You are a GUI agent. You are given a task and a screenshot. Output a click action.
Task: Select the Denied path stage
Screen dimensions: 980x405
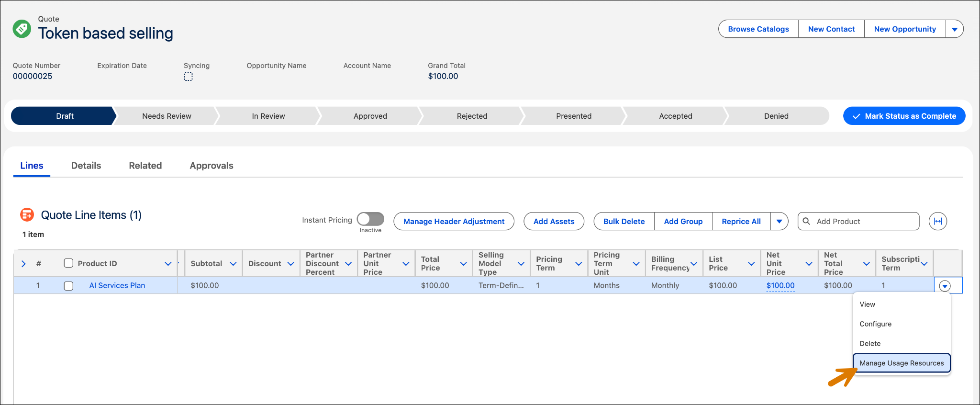click(776, 116)
